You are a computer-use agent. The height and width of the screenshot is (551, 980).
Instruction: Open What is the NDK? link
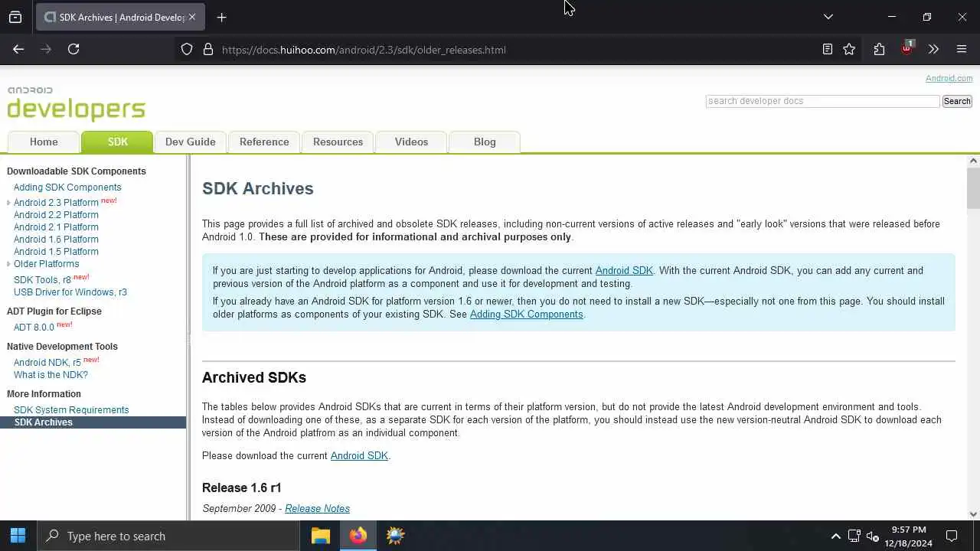point(51,375)
